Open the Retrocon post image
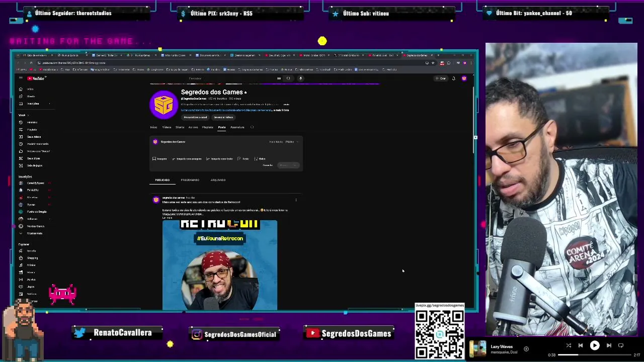This screenshot has height=362, width=644. (219, 265)
